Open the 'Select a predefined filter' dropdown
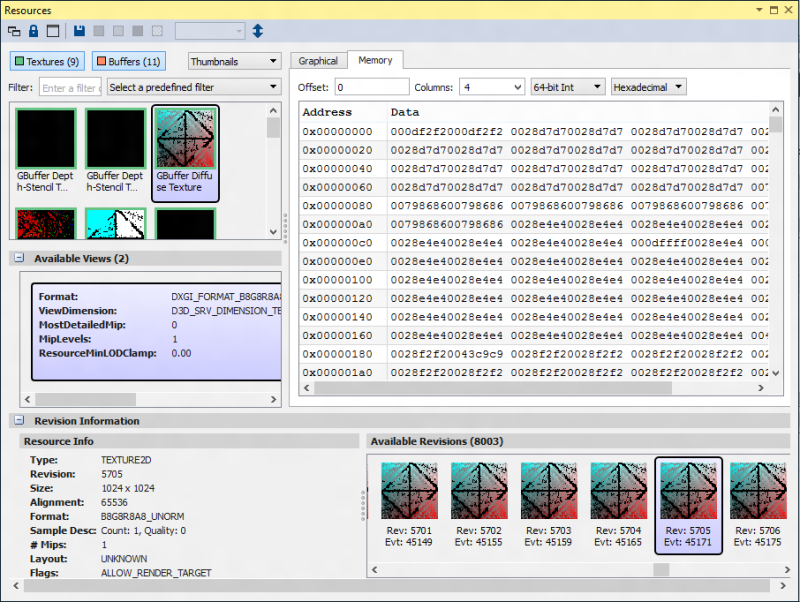The width and height of the screenshot is (800, 602). click(194, 88)
